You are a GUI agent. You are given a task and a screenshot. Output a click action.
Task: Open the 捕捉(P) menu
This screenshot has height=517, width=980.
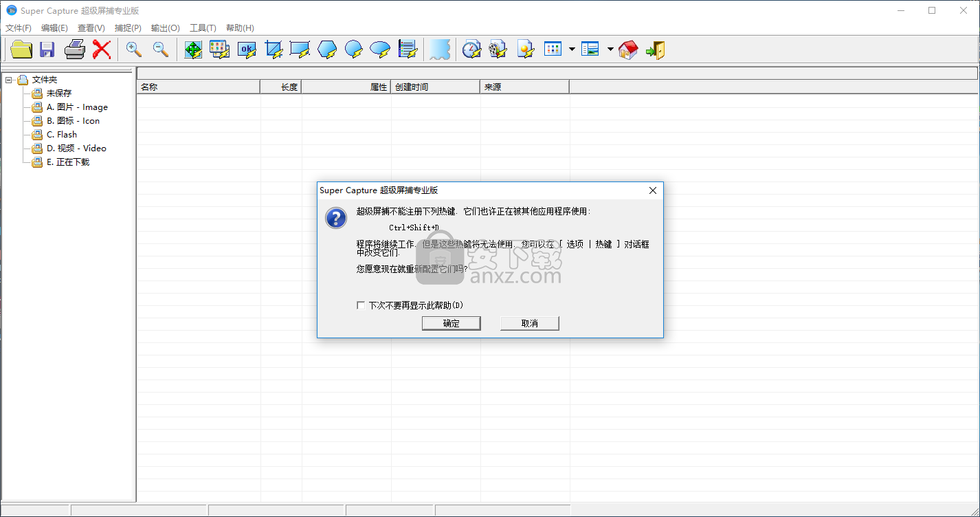128,28
